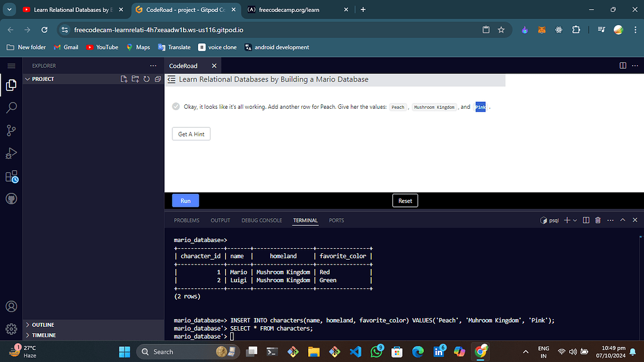The image size is (644, 362).
Task: Click the Pink value chip in the instructions
Action: pos(480,107)
